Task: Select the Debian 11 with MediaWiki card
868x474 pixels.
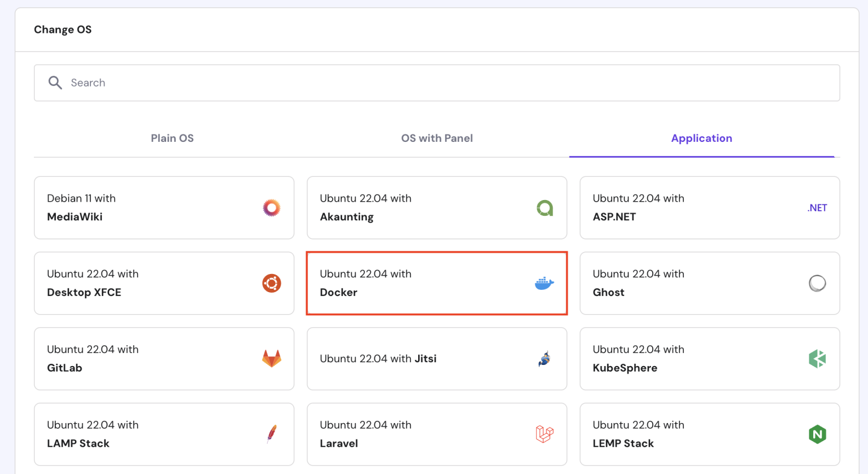Action: tap(164, 208)
